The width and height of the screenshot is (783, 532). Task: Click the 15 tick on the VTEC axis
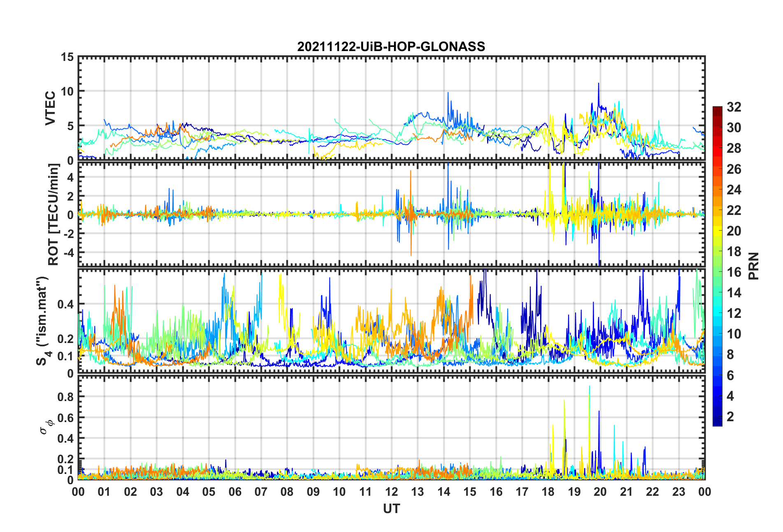tap(68, 57)
